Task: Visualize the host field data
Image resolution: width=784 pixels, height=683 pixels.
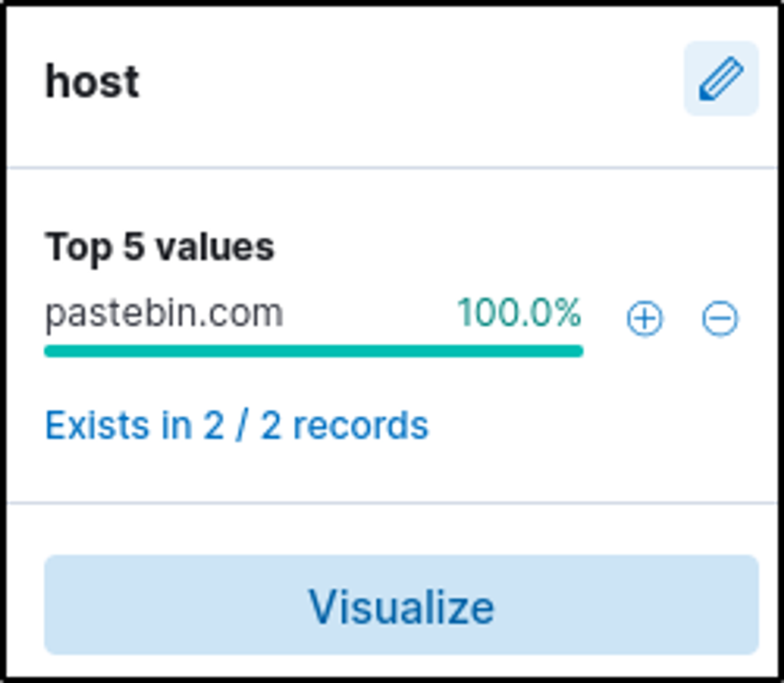Action: [x=401, y=606]
